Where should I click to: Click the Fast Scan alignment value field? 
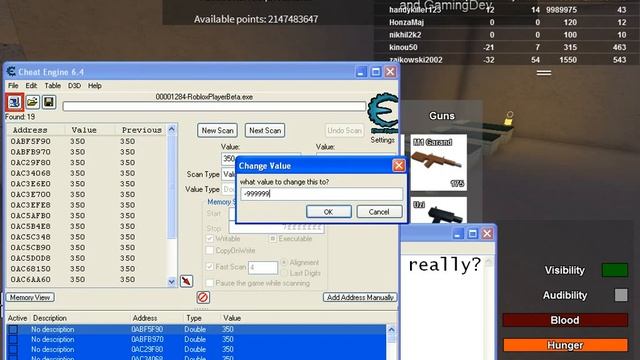tap(263, 267)
